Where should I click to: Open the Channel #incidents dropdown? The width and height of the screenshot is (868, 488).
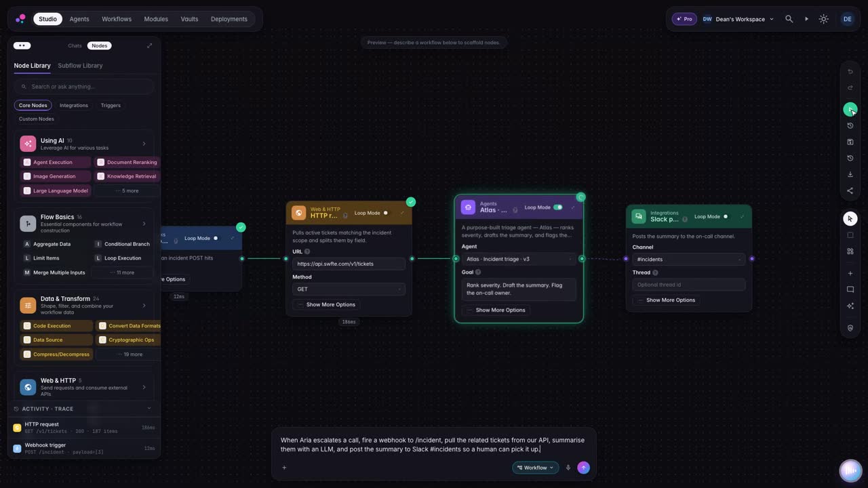688,259
